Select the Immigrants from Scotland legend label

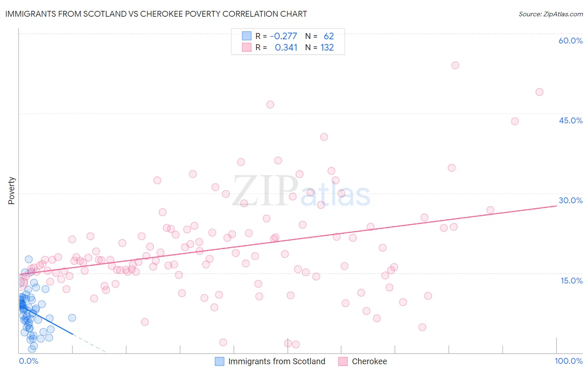[x=277, y=361]
